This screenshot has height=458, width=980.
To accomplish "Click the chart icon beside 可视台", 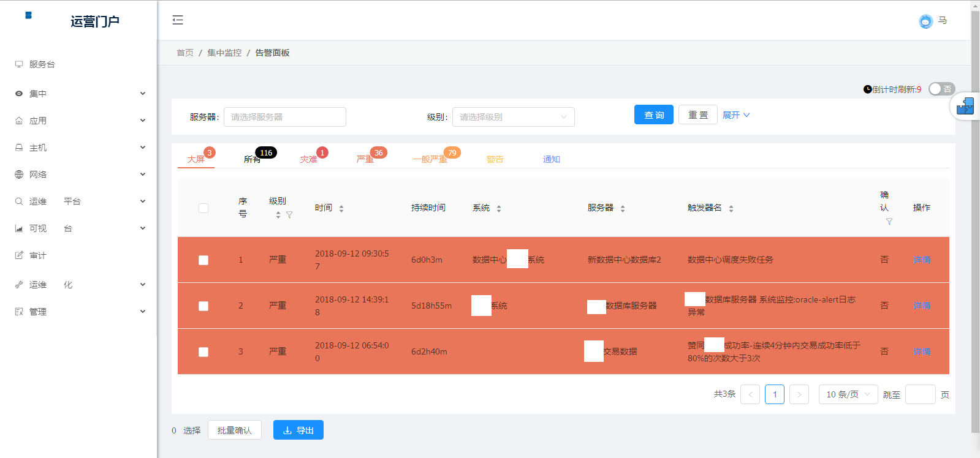I will 19,228.
